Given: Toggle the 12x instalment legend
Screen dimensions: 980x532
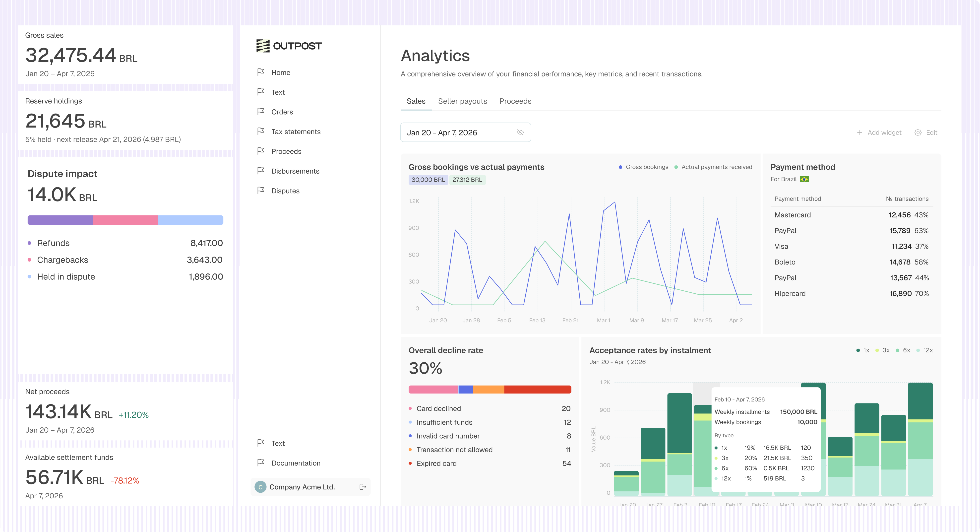Looking at the screenshot, I should 924,350.
